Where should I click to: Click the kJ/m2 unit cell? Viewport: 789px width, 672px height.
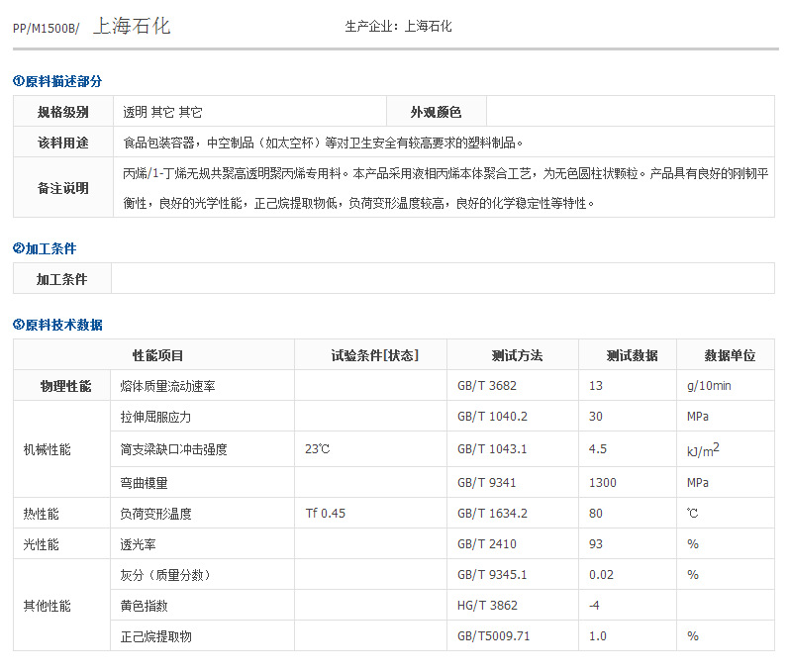[x=726, y=449]
